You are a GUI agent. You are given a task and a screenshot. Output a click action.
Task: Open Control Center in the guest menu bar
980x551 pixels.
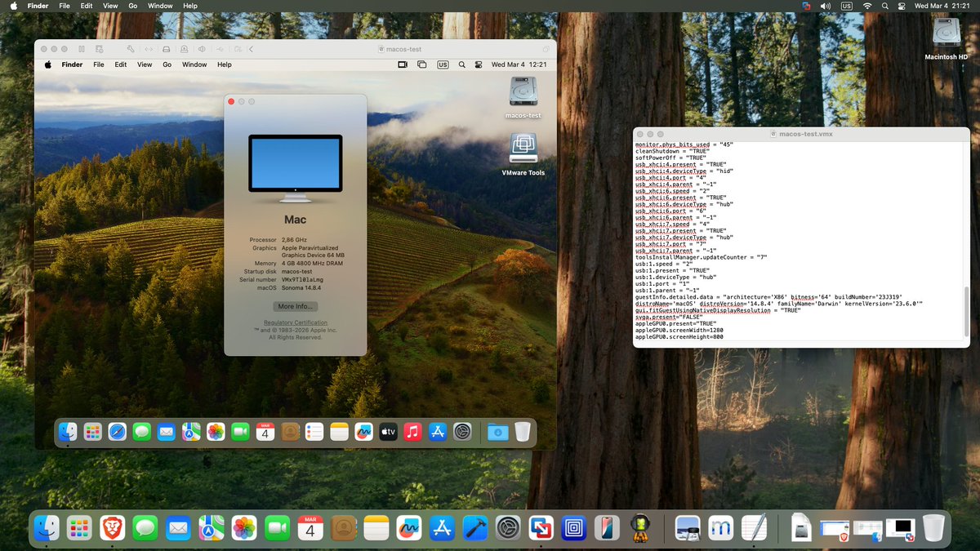pyautogui.click(x=478, y=64)
